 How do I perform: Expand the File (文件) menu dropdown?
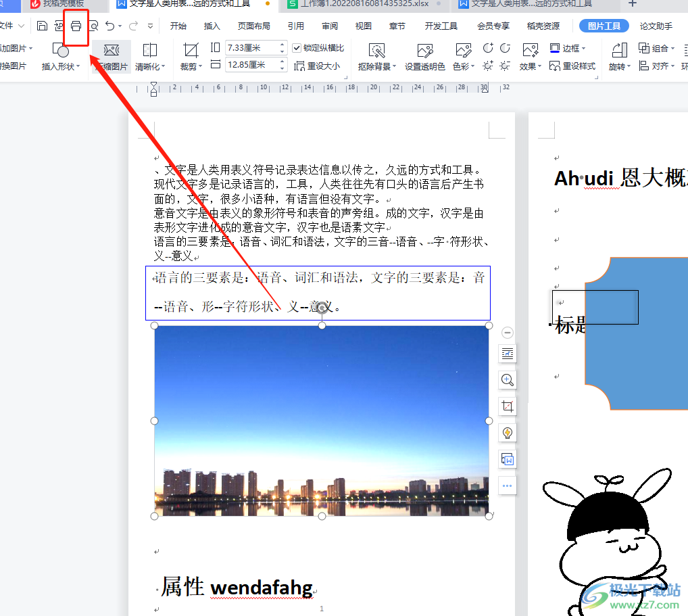pos(21,26)
